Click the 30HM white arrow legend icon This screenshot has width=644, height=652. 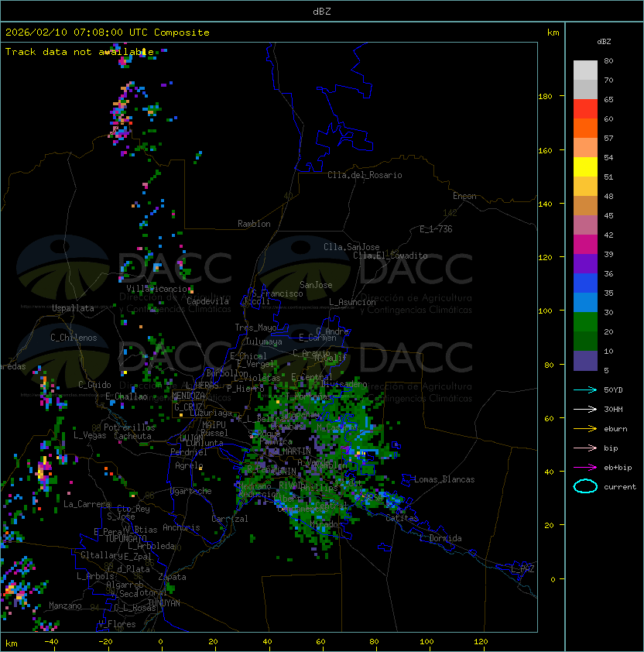click(585, 409)
